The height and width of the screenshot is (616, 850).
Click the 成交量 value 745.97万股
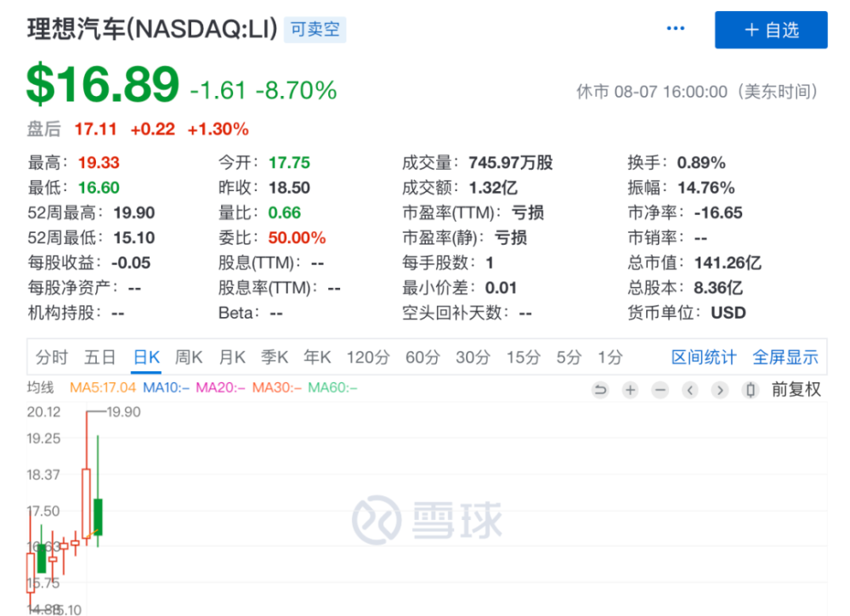pos(511,162)
